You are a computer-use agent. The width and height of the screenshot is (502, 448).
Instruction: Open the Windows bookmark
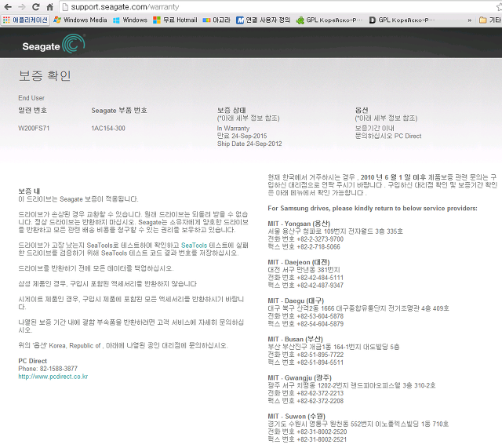click(x=130, y=20)
